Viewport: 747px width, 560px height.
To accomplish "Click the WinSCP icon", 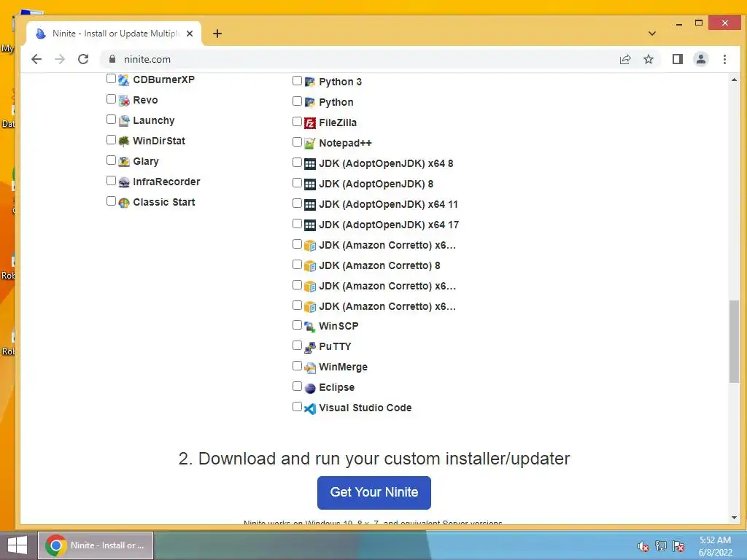I will 309,327.
